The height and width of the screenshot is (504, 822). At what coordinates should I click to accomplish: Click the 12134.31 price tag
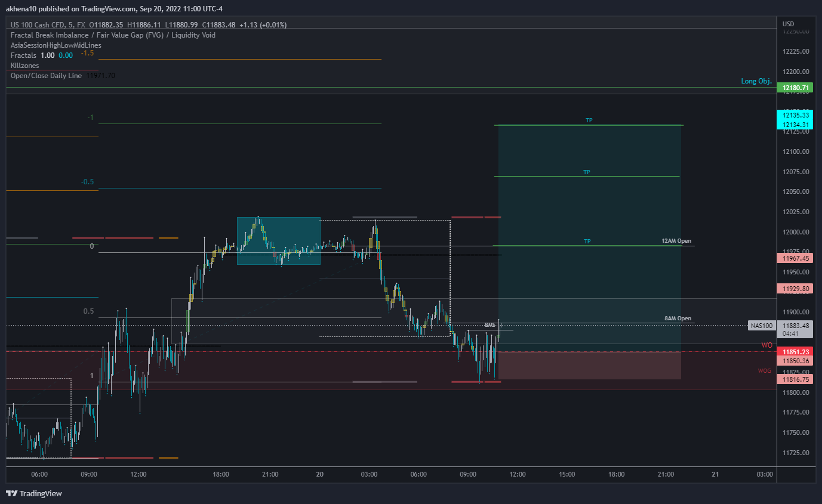click(795, 125)
